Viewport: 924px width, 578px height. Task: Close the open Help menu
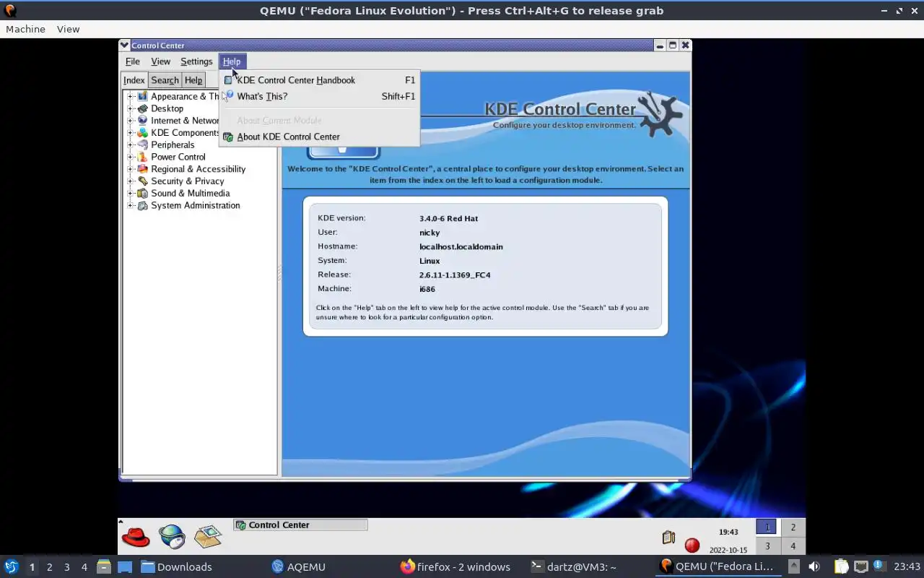click(x=232, y=61)
